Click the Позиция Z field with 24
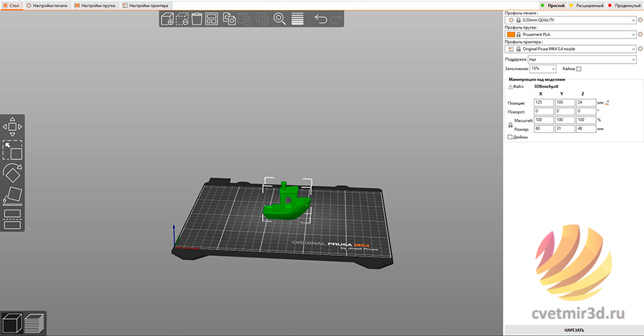This screenshot has width=644, height=336. 586,102
